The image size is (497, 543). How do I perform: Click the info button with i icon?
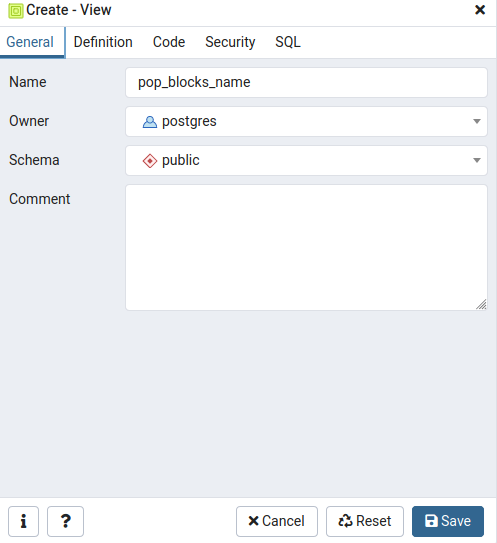coord(24,521)
